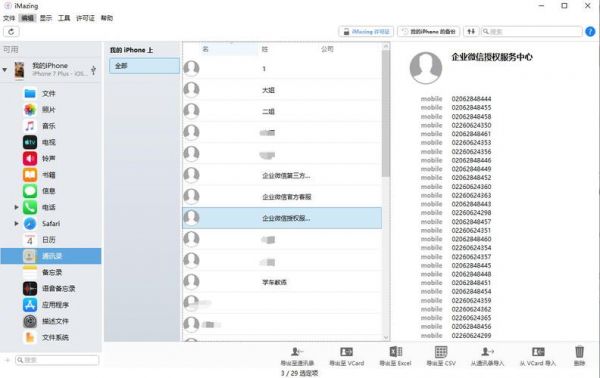Open the 许可证 menu
This screenshot has height=378, width=600.
tap(85, 18)
